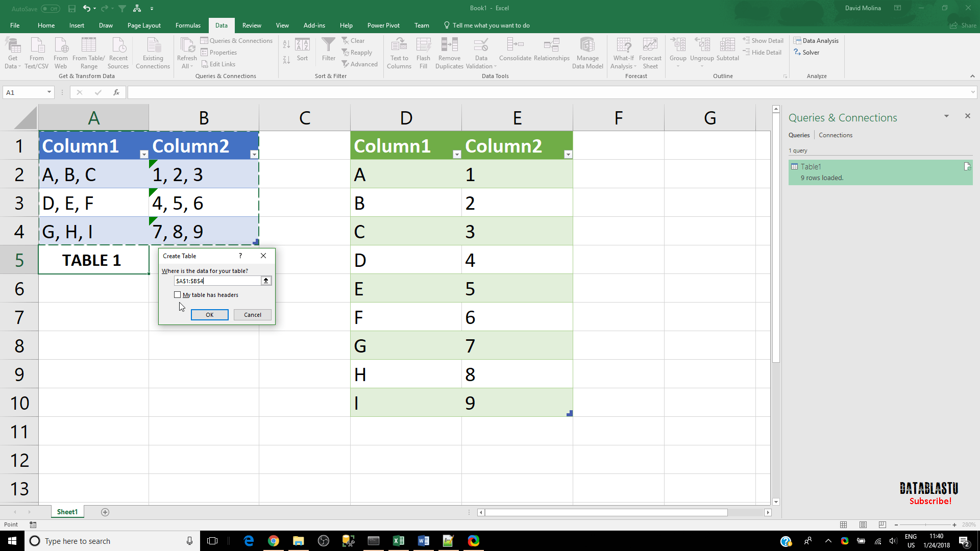The width and height of the screenshot is (980, 551).
Task: Cancel the Create Table dialog
Action: point(253,315)
